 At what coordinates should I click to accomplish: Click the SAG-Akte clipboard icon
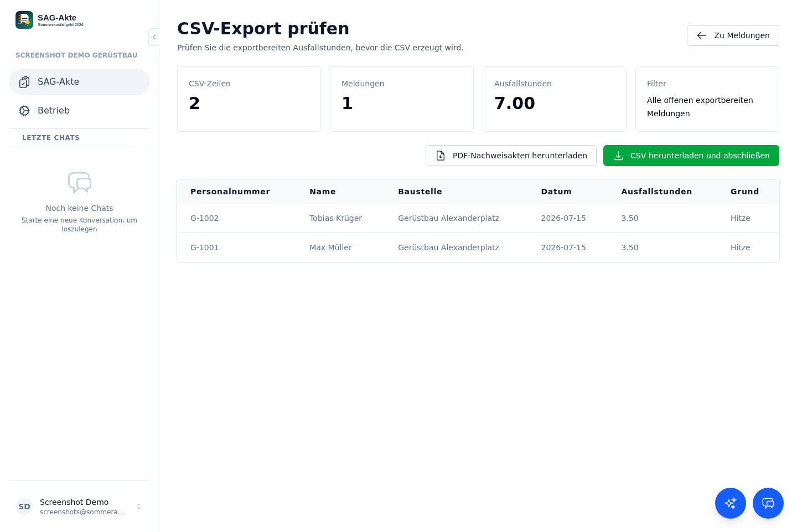(x=24, y=82)
